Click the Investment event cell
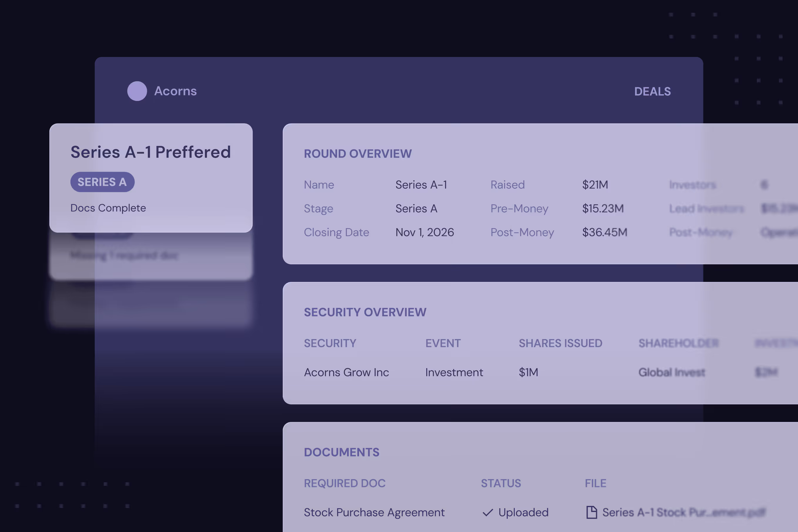Image resolution: width=798 pixels, height=532 pixels. (454, 372)
